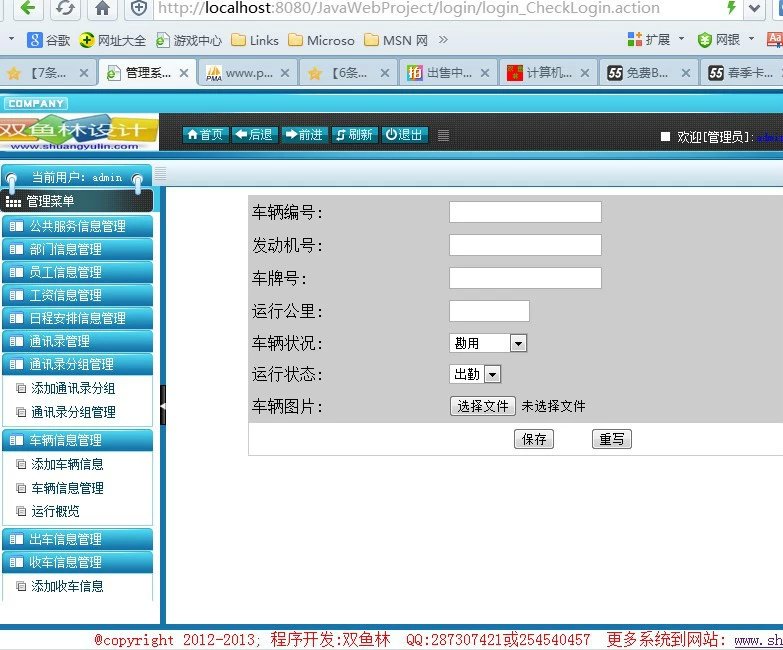Viewport: 783px width, 650px height.
Task: Click the 重写 reset button
Action: click(x=612, y=439)
